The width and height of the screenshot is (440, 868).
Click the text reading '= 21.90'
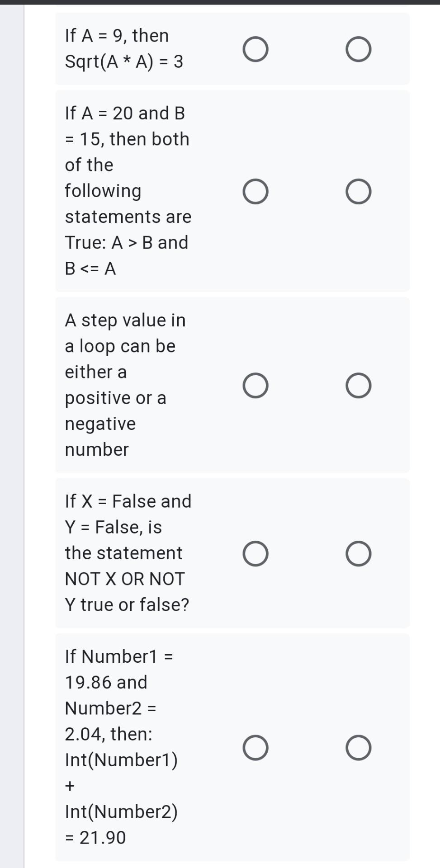pyautogui.click(x=95, y=838)
